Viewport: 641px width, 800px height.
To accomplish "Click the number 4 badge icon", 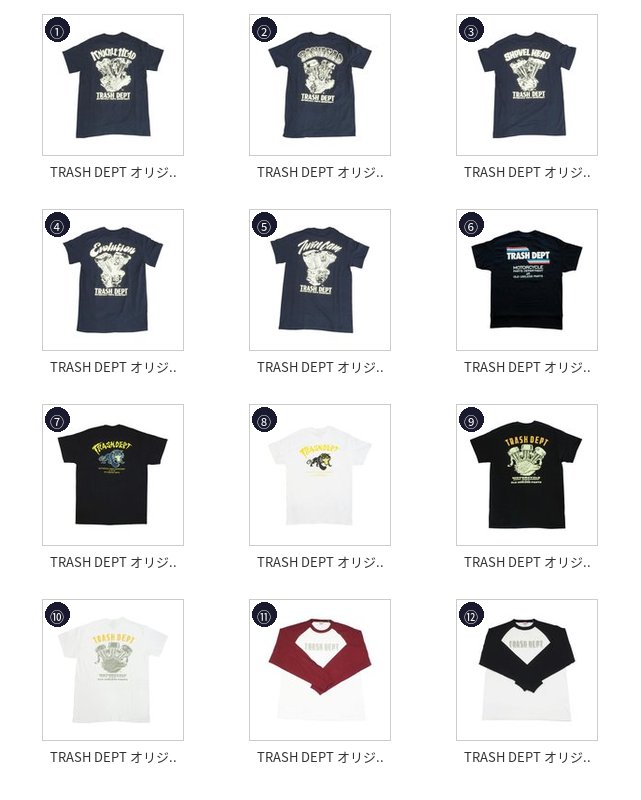I will [57, 225].
